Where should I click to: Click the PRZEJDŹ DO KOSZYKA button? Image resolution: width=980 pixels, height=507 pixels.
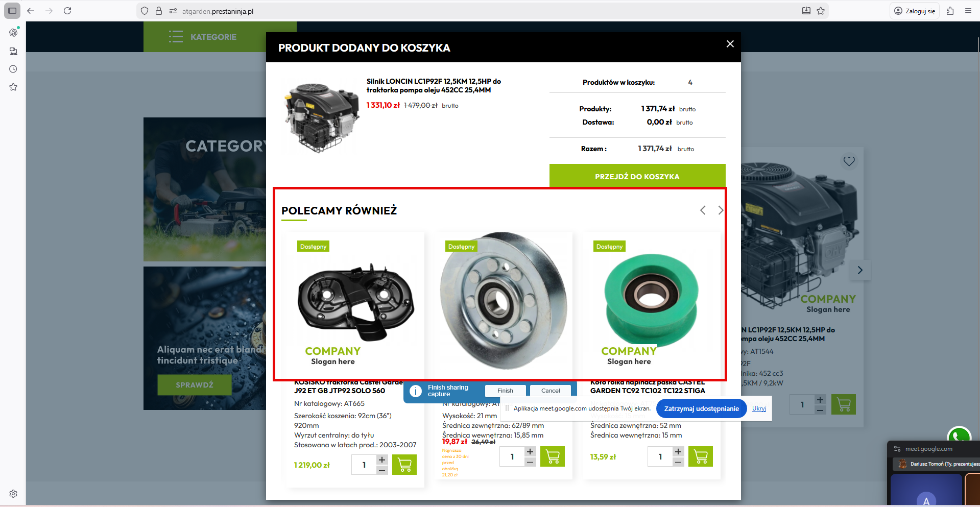[x=637, y=176]
